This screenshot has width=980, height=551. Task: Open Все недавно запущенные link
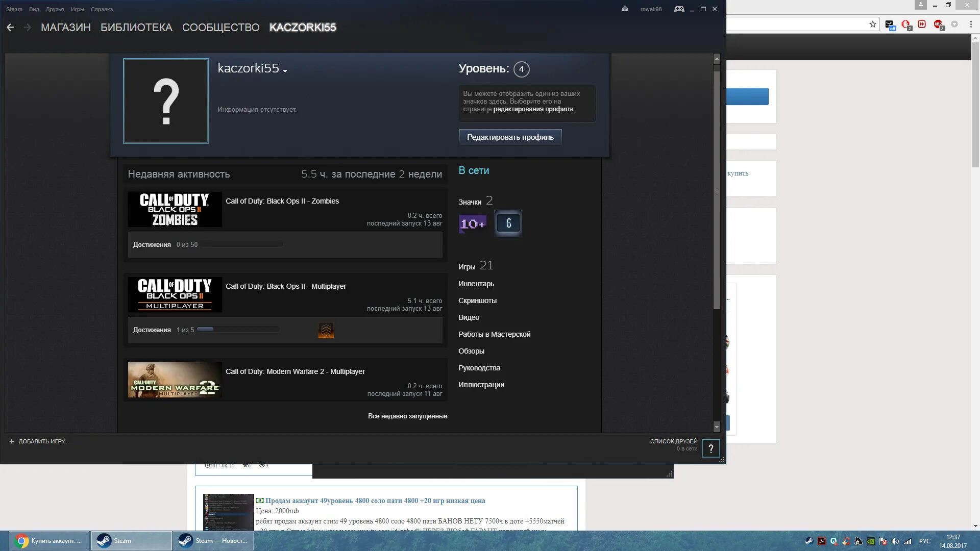click(407, 416)
